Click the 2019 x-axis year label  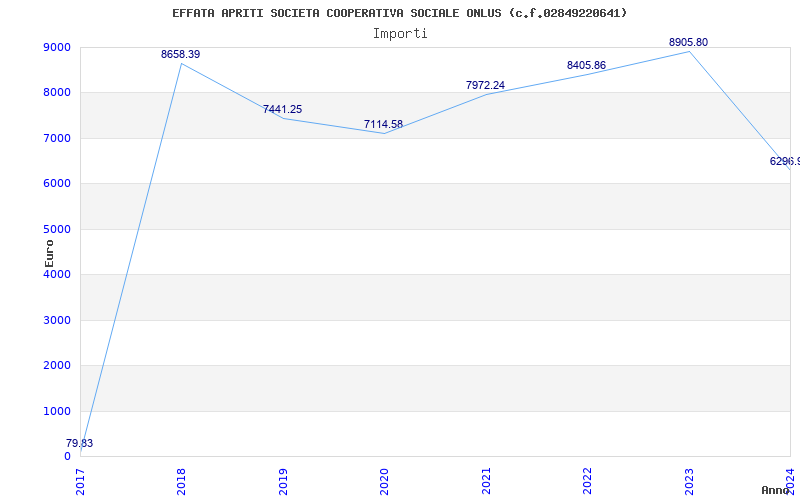pyautogui.click(x=283, y=481)
